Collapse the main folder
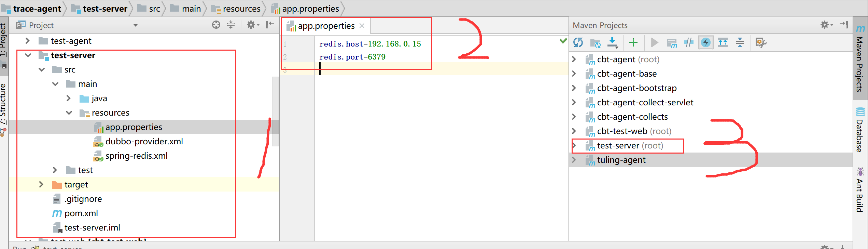Viewport: 868px width, 249px height. coord(55,84)
